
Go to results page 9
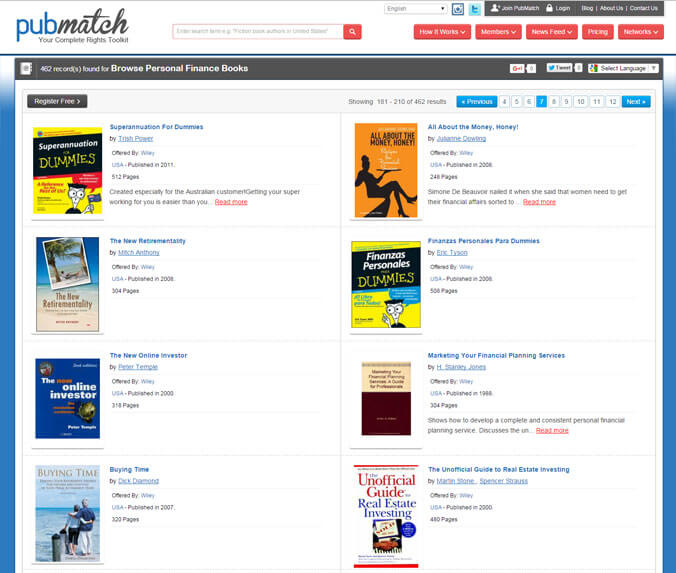coord(566,102)
